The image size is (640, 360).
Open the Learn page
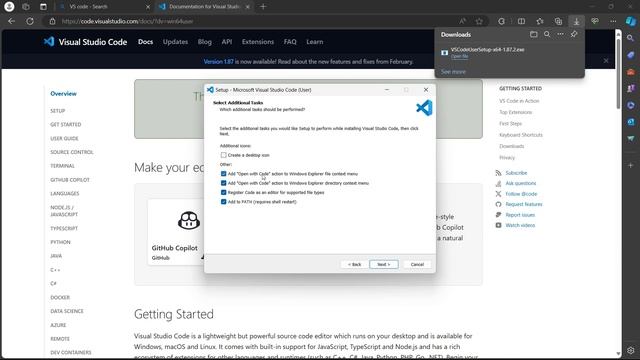coord(314,42)
